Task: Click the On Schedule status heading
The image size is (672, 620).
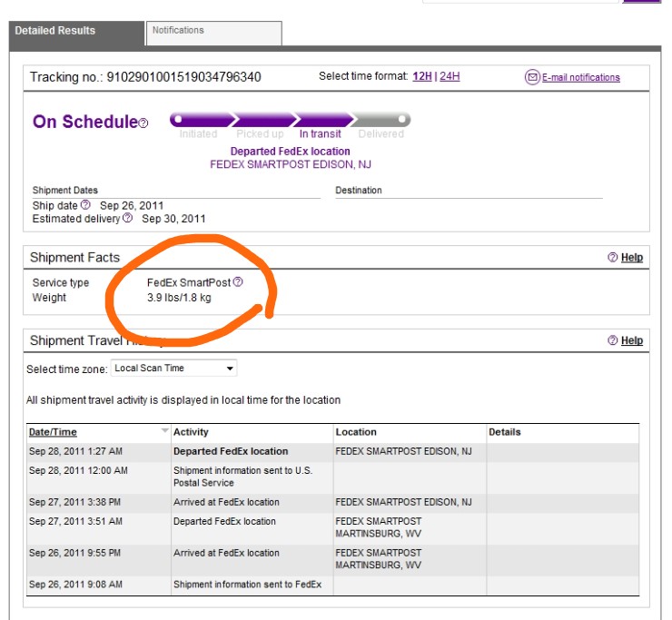Action: click(85, 122)
